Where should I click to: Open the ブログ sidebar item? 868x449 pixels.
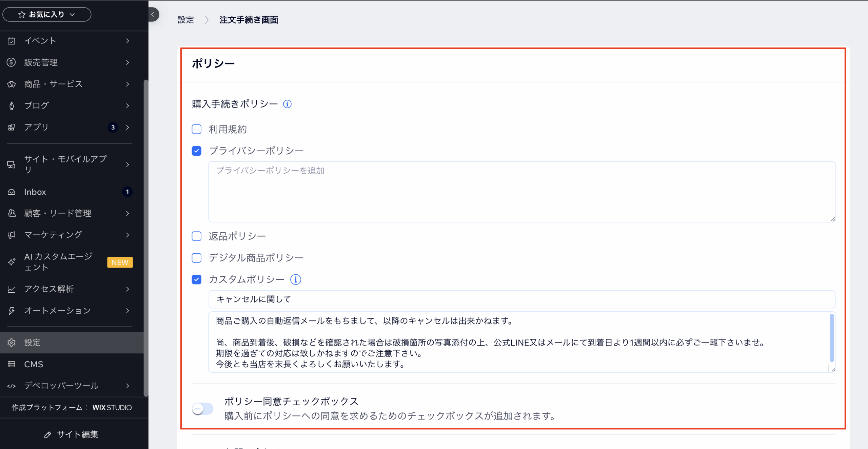(37, 105)
